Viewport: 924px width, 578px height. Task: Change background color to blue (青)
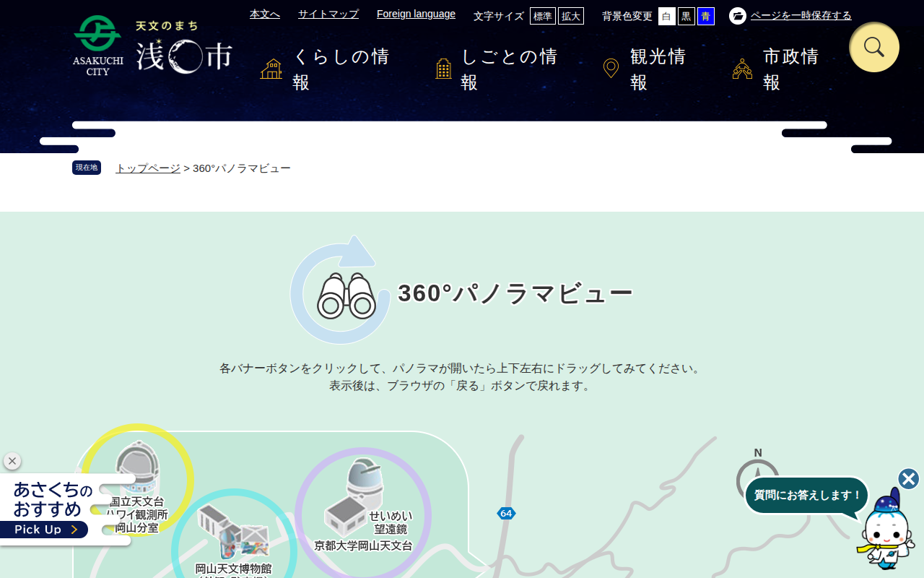(x=706, y=16)
